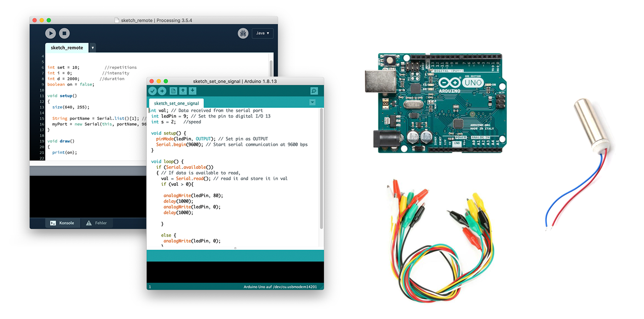Image resolution: width=644 pixels, height=319 pixels.
Task: Open the Java mode dropdown in Processing
Action: (263, 33)
